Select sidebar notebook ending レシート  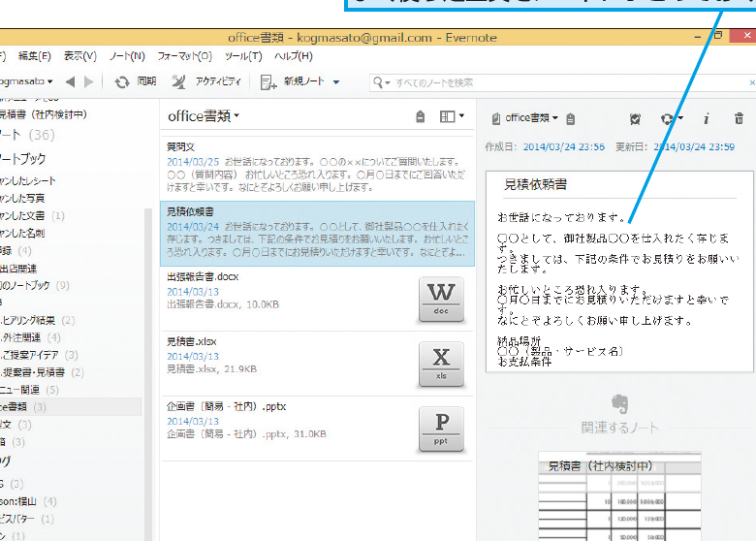pyautogui.click(x=28, y=180)
